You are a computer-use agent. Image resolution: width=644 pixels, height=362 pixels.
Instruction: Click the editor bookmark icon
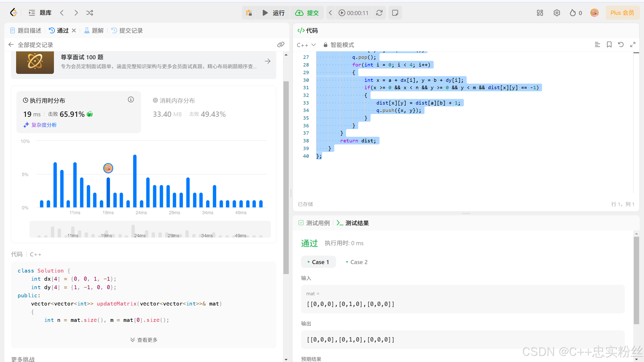point(609,45)
